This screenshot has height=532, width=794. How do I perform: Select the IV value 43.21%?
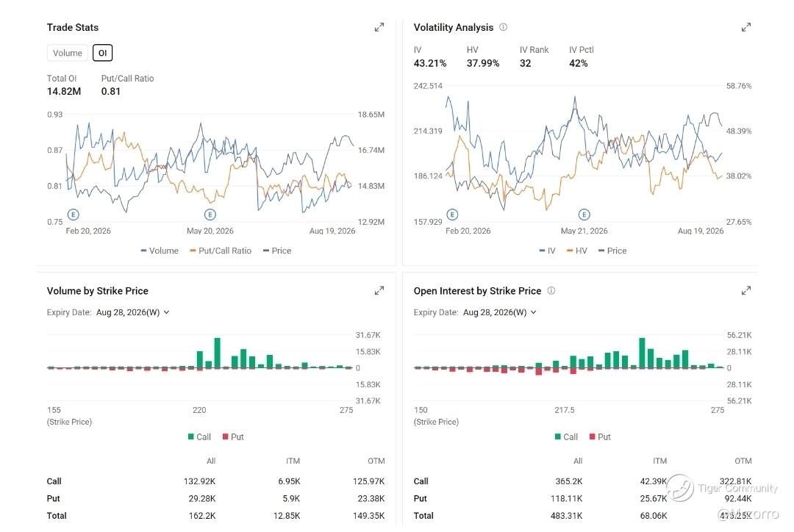click(430, 63)
